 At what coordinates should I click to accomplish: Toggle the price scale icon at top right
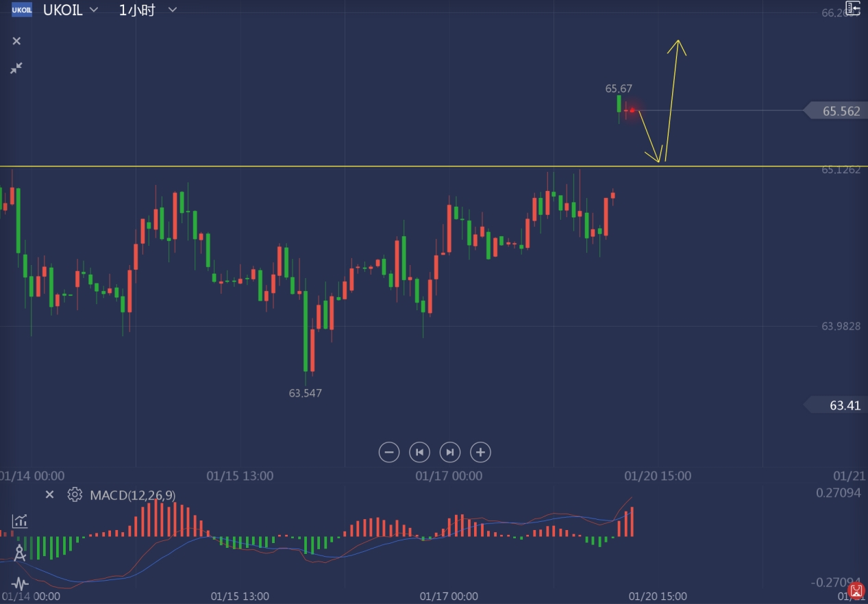852,8
